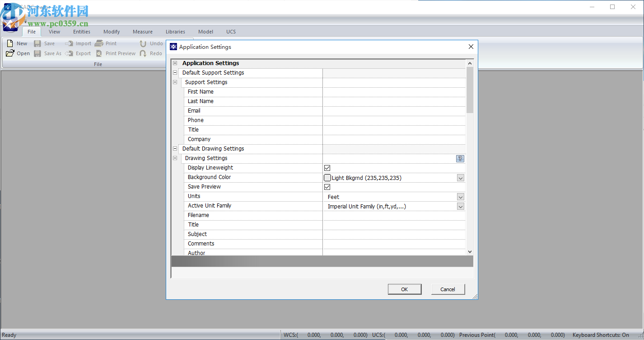
Task: Click the help icon in Drawing Settings row
Action: click(460, 158)
